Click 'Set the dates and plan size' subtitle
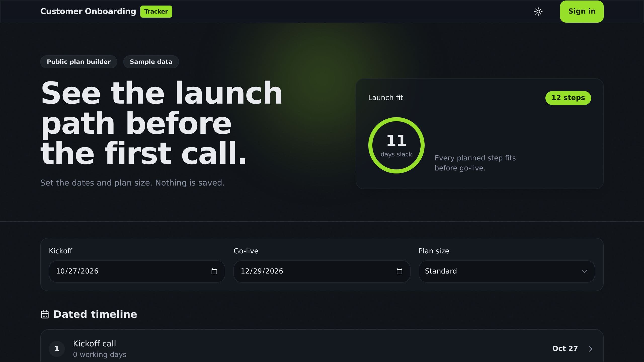644x362 pixels. click(x=132, y=183)
